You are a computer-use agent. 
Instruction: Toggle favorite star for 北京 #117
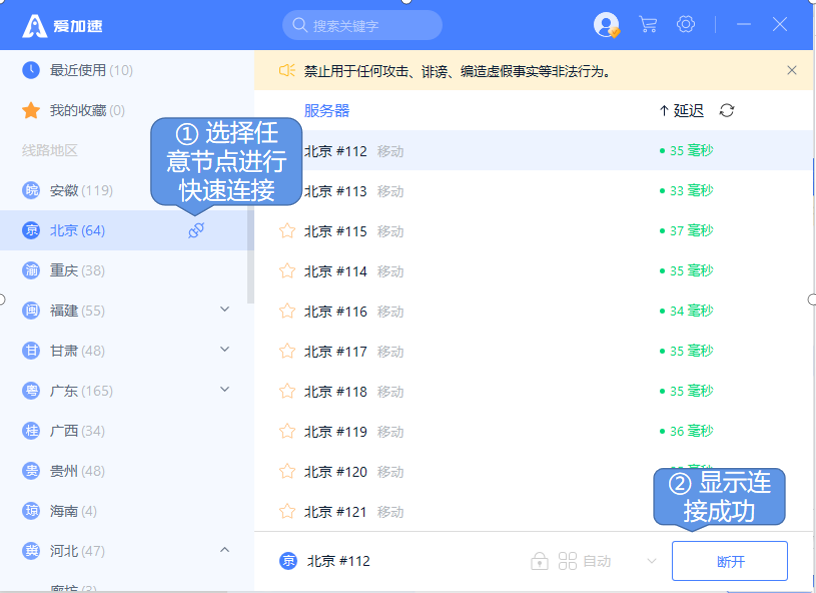click(x=287, y=351)
